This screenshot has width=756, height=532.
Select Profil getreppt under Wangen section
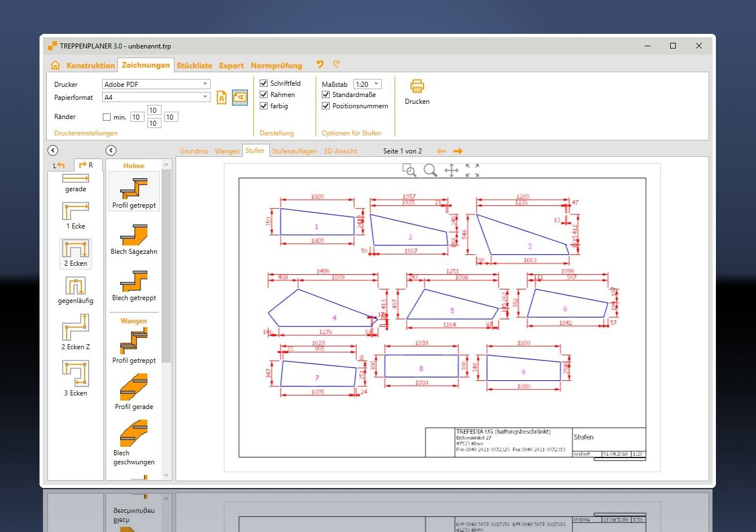(134, 346)
